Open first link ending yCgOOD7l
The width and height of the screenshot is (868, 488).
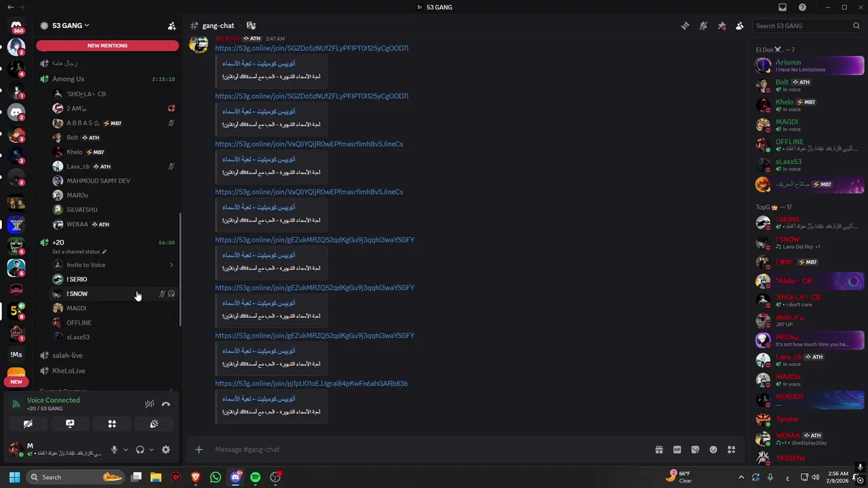(311, 48)
